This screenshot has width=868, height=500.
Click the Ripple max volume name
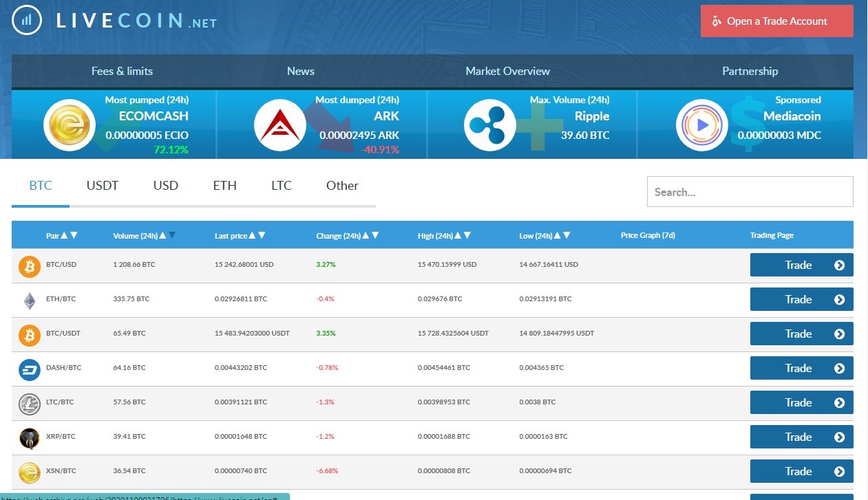coord(592,116)
